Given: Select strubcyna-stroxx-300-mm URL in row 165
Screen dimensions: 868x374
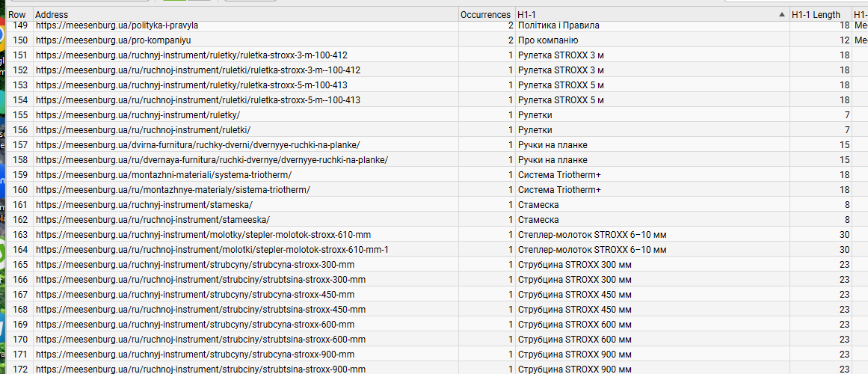Looking at the screenshot, I should tap(195, 264).
